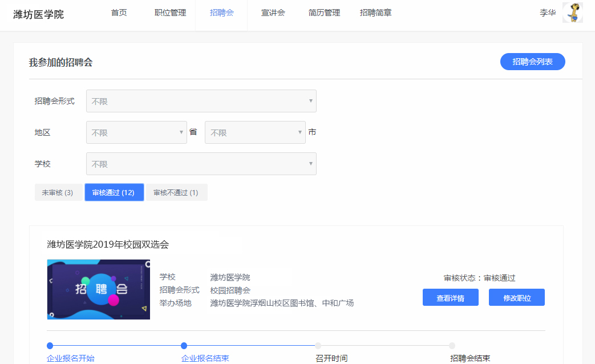Navigate to 宣讲会 page
Screen dimensions: 595x364
(x=273, y=13)
